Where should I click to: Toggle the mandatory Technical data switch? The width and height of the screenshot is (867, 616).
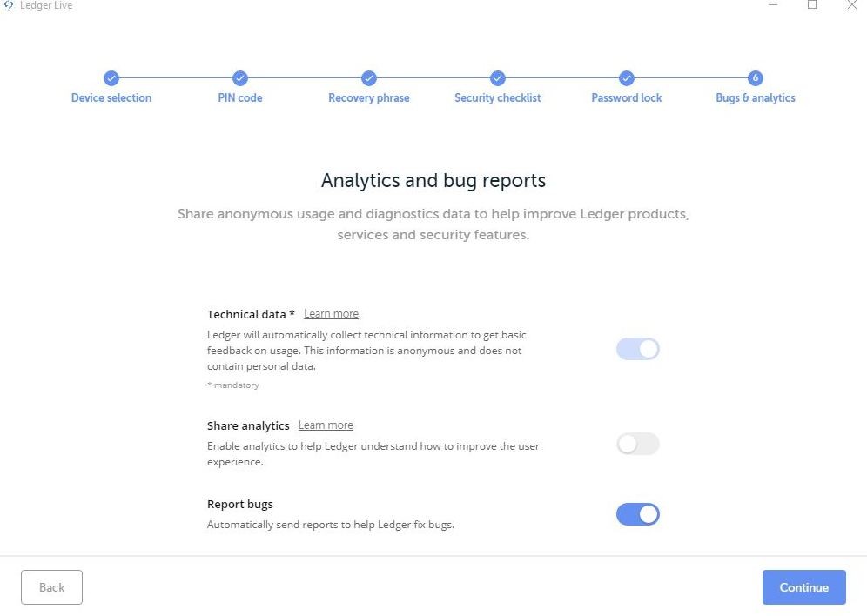click(637, 349)
